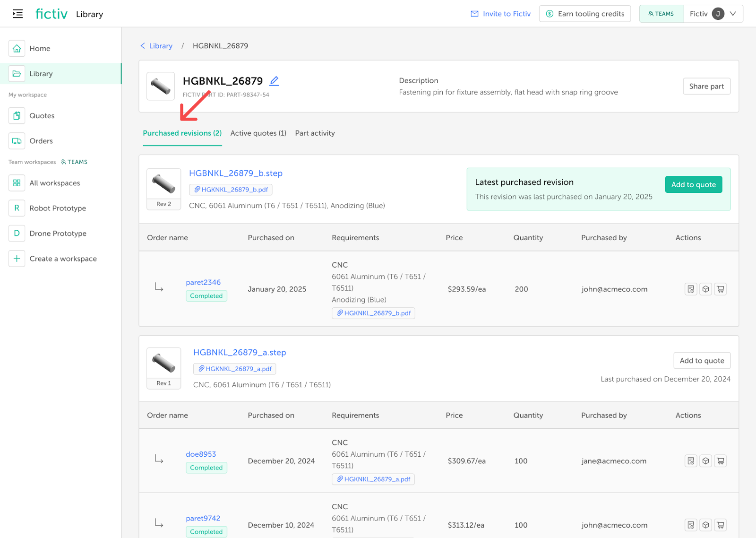
Task: Click Earn tooling credits in the header
Action: [585, 14]
